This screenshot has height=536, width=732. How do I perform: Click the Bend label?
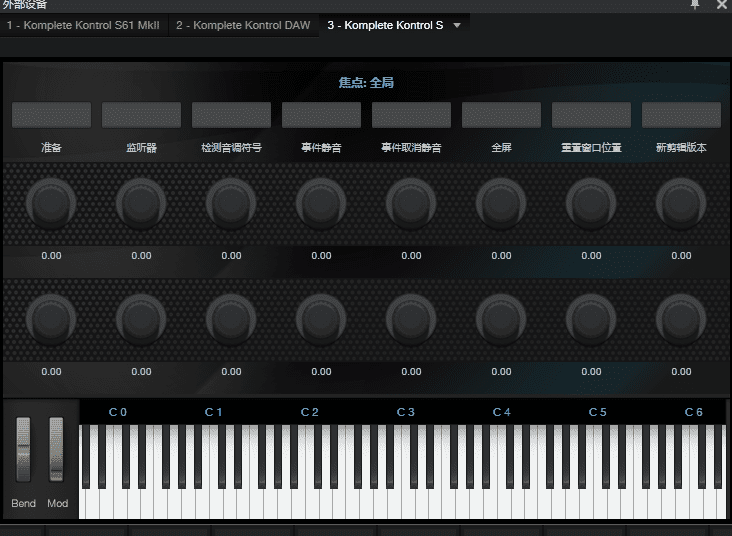[x=23, y=503]
